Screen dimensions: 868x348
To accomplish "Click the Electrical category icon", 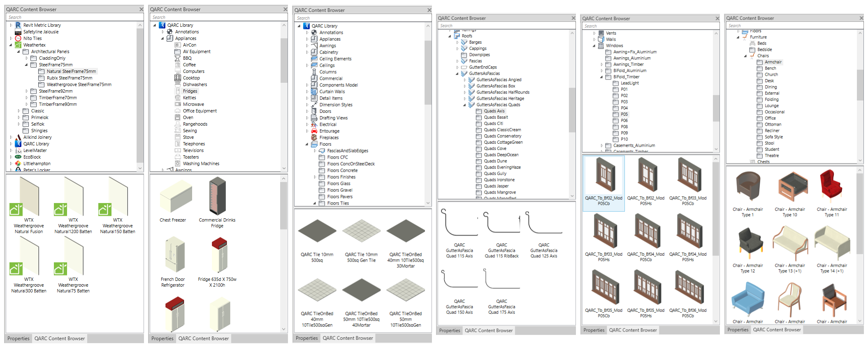I will 314,124.
